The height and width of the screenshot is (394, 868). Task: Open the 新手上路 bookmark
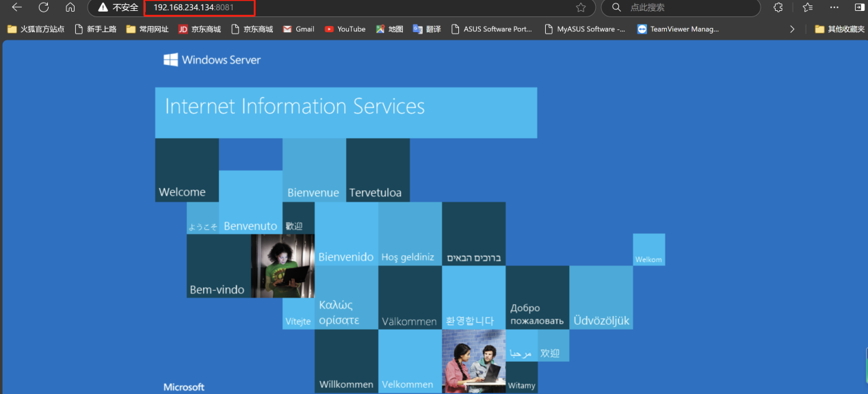(96, 29)
